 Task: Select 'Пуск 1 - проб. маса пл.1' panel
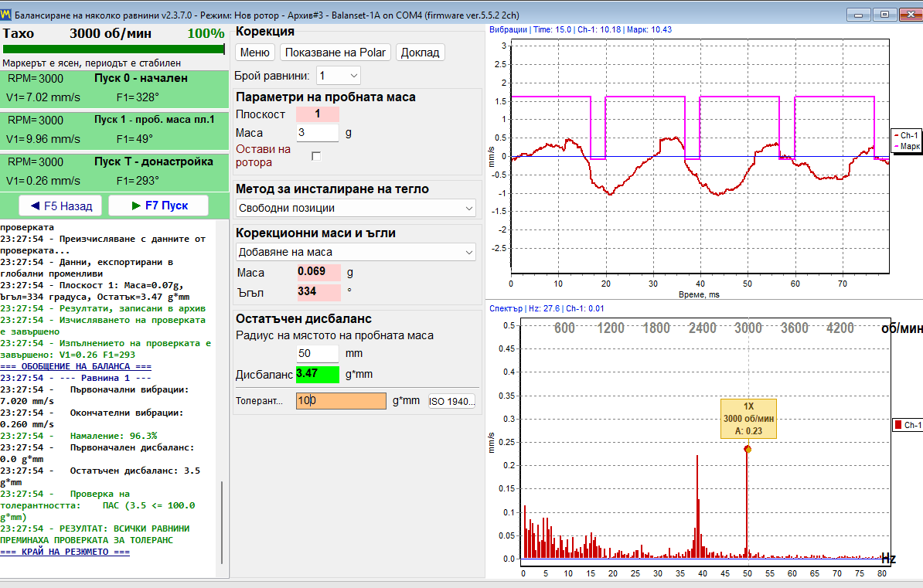click(114, 131)
